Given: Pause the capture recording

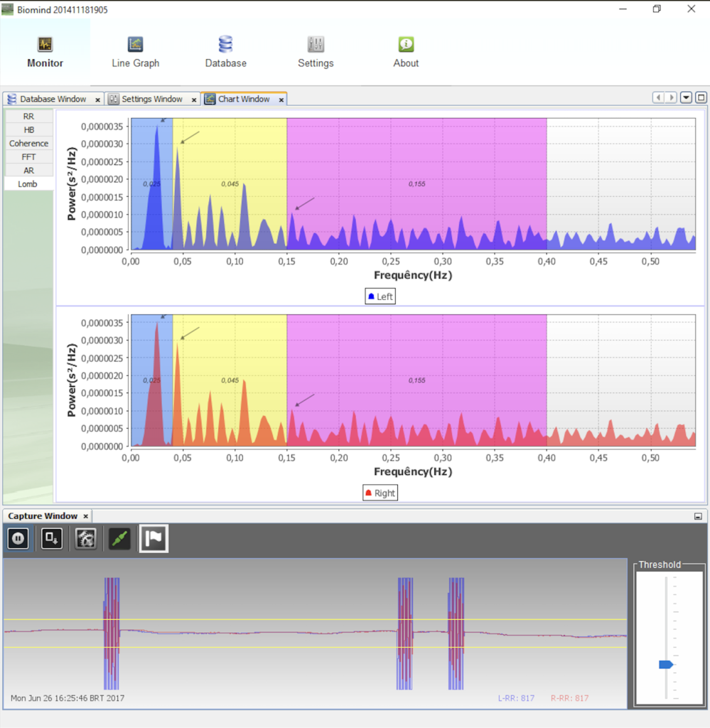Looking at the screenshot, I should (18, 539).
